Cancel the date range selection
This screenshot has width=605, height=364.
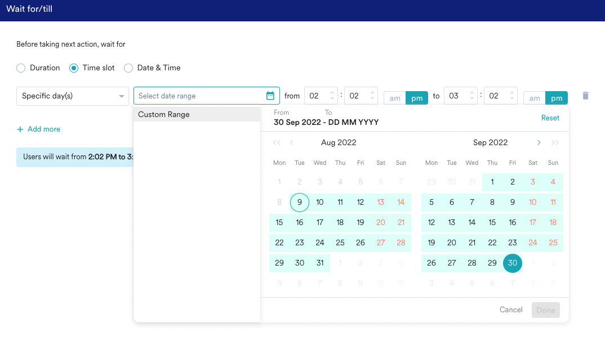tap(511, 310)
